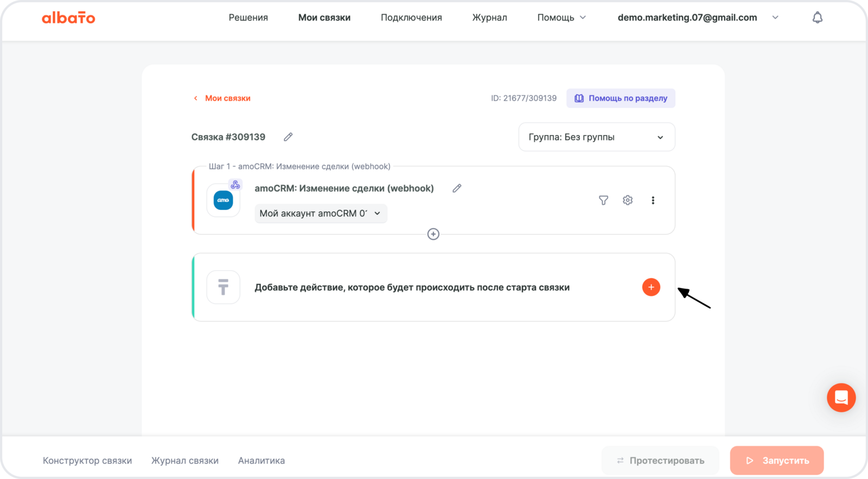
Task: Open the orange chat support widget
Action: (841, 398)
